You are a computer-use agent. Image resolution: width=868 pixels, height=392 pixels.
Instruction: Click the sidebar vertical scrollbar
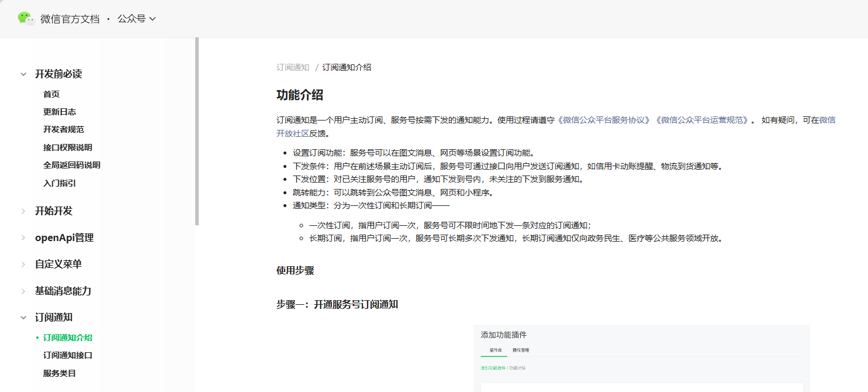click(x=197, y=132)
